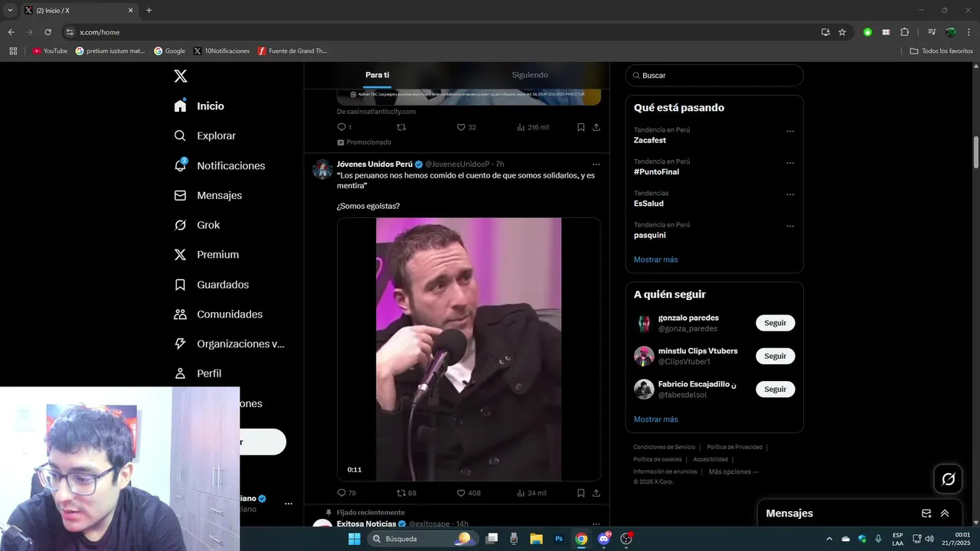Open options menu for pasquini trend

point(790,227)
